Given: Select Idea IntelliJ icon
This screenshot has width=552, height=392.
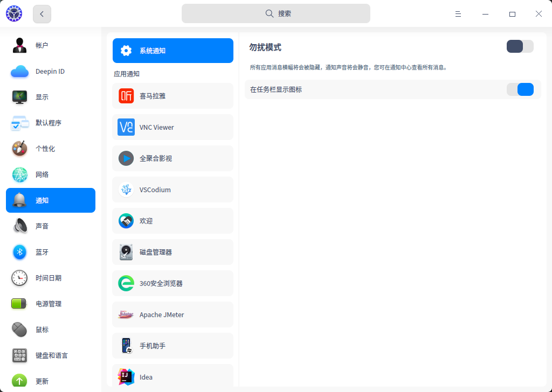Looking at the screenshot, I should pos(126,377).
